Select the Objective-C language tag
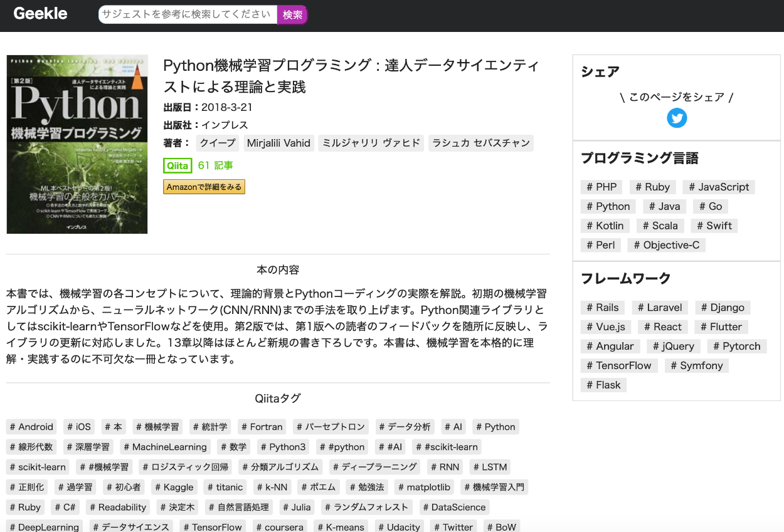 coord(666,245)
